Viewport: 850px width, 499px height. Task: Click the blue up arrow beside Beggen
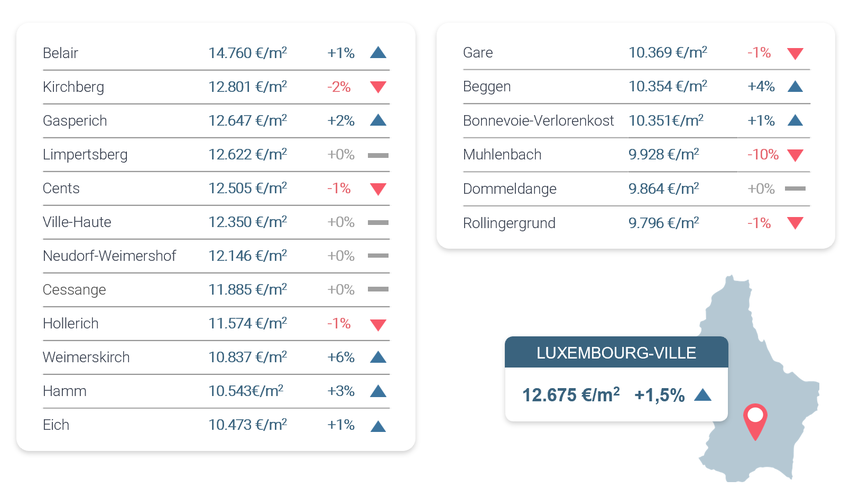795,87
